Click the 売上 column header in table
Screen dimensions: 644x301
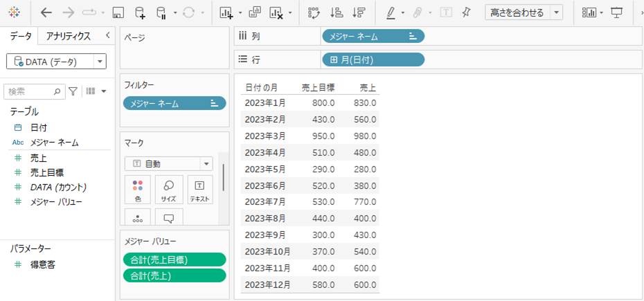click(x=368, y=87)
